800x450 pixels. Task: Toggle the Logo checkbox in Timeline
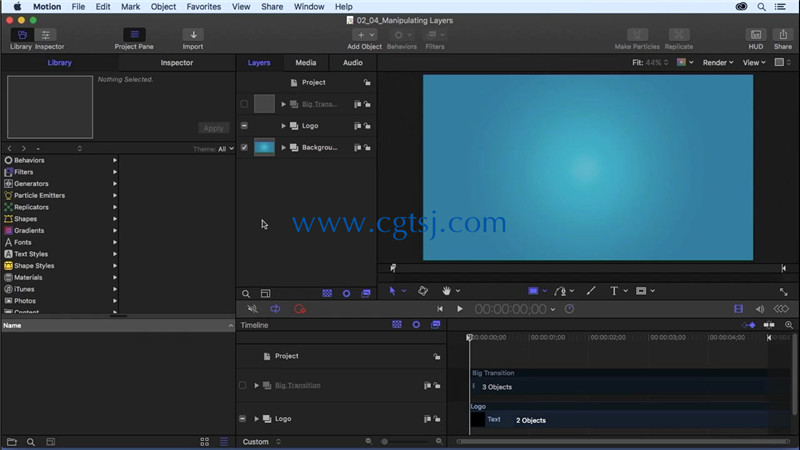[x=242, y=419]
